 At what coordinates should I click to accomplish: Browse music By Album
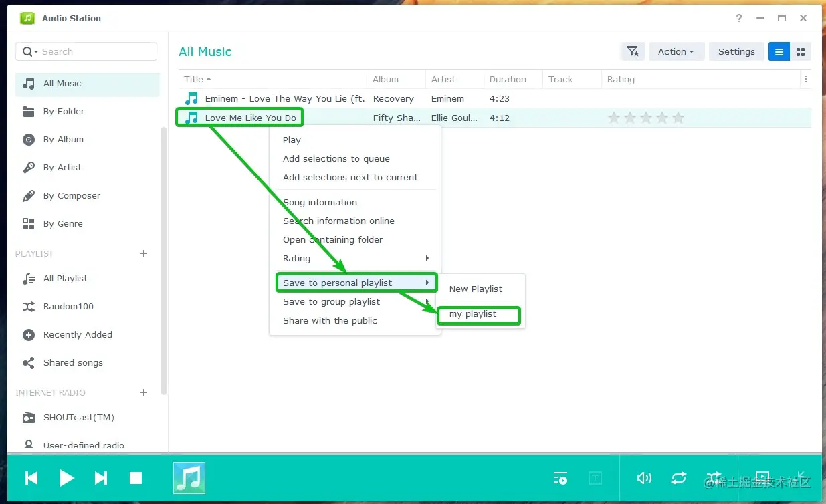click(87, 140)
